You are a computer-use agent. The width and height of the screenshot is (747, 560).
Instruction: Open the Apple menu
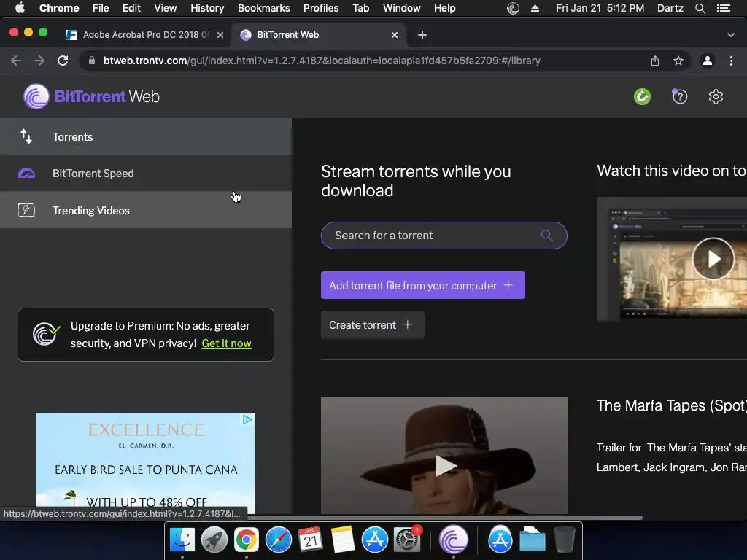point(20,8)
